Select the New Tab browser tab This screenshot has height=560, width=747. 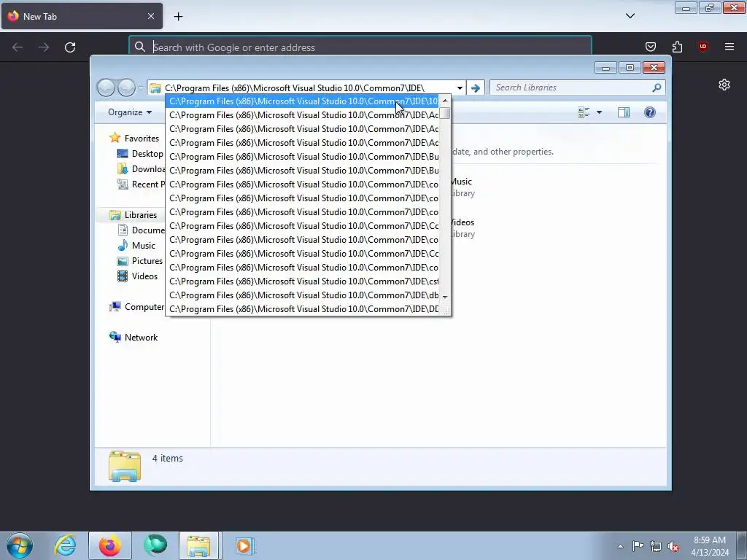[x=82, y=16]
